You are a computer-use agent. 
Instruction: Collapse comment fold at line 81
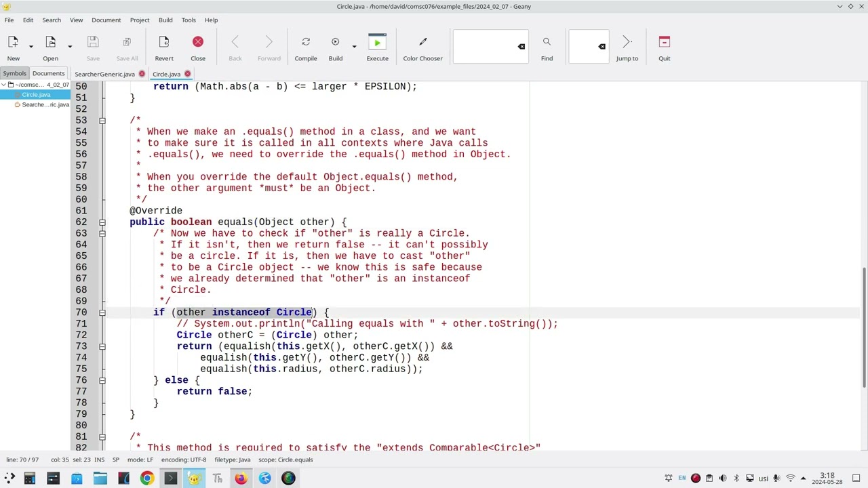(x=102, y=437)
